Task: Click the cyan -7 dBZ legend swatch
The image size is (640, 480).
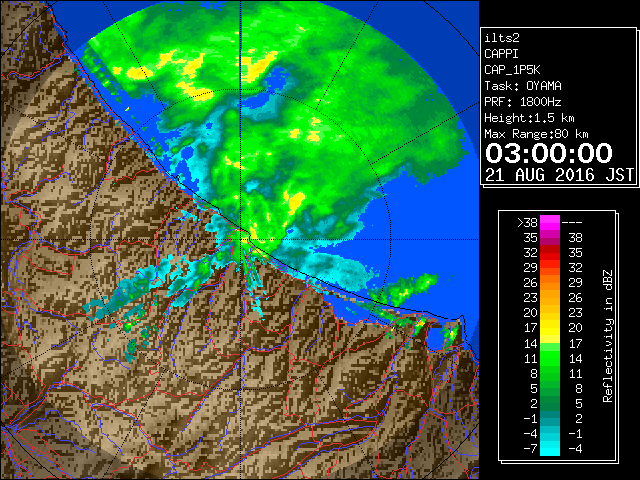Action: pyautogui.click(x=550, y=449)
